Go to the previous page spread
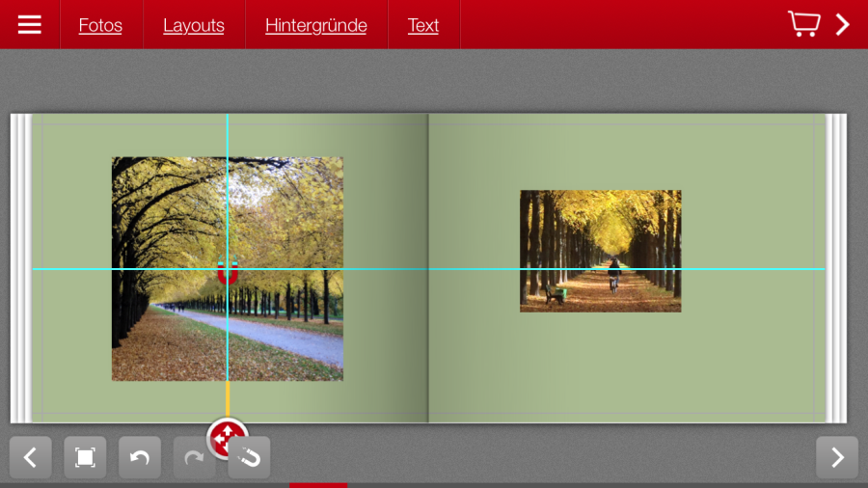This screenshot has height=488, width=868. click(31, 457)
